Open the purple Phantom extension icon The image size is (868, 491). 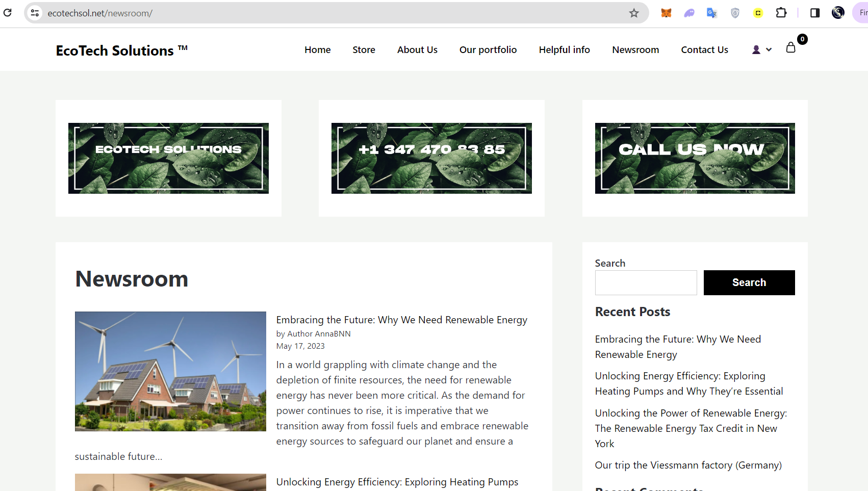tap(689, 13)
